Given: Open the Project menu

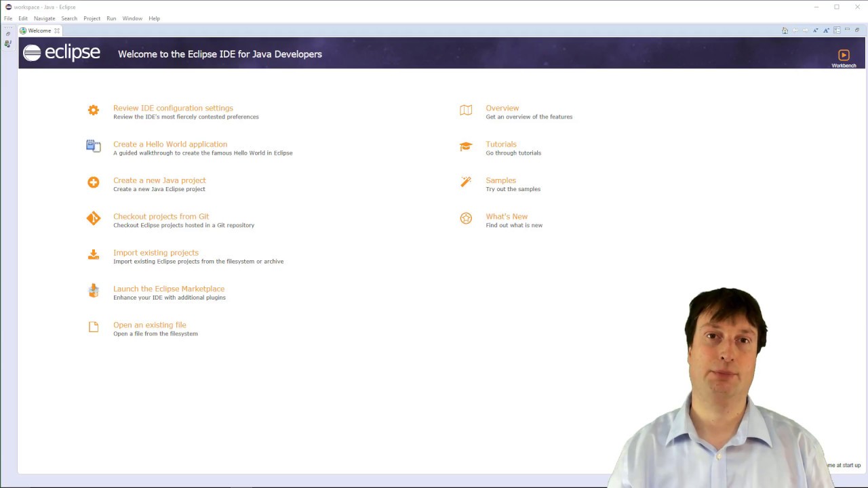Looking at the screenshot, I should pos(92,18).
